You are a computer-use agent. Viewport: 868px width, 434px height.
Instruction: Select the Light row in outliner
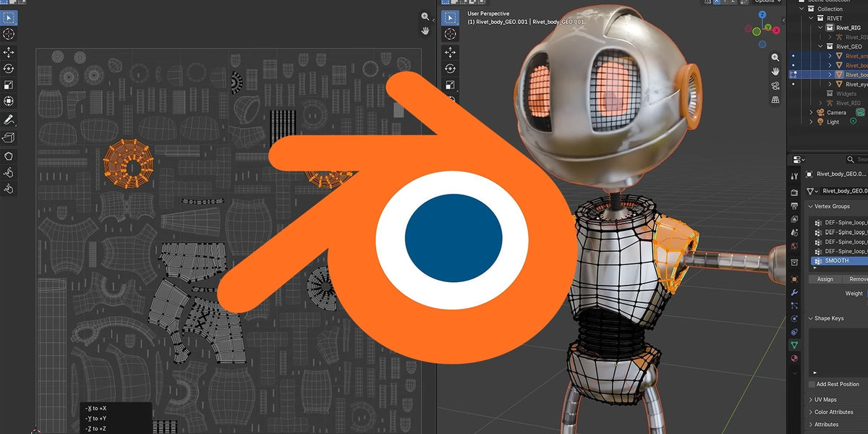point(833,122)
